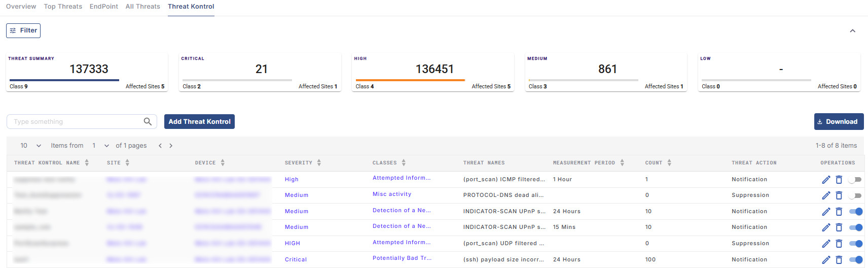The width and height of the screenshot is (868, 268).
Task: Enable toggle for PROTOCOL-DNS row
Action: pos(855,195)
